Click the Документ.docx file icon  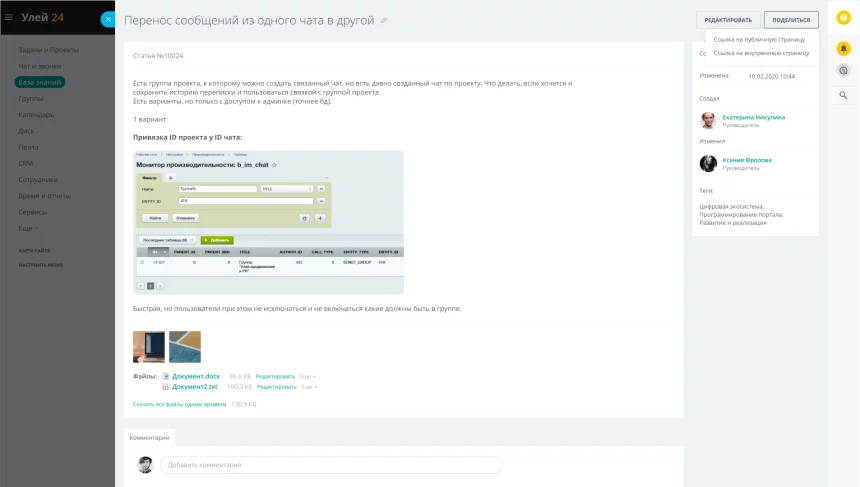(x=166, y=376)
